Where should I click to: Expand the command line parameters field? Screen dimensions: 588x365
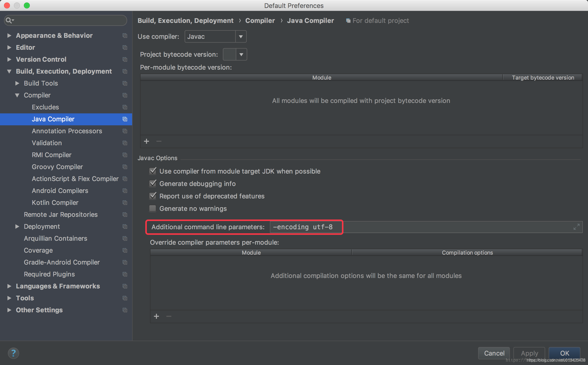(576, 227)
